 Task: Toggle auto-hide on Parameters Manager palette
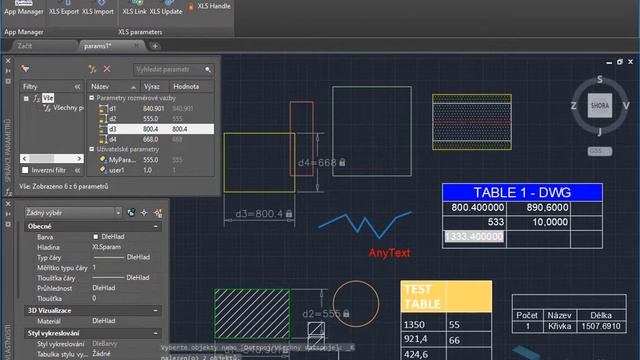pos(8,71)
